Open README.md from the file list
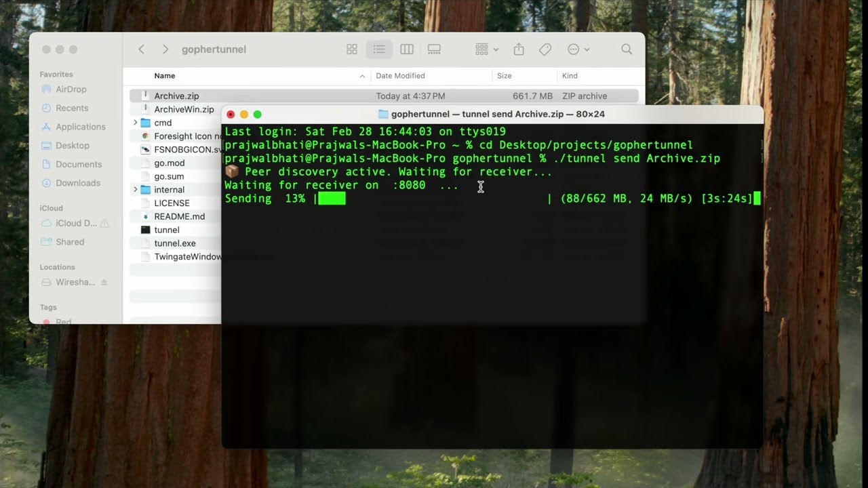Image resolution: width=868 pixels, height=488 pixels. click(x=179, y=216)
